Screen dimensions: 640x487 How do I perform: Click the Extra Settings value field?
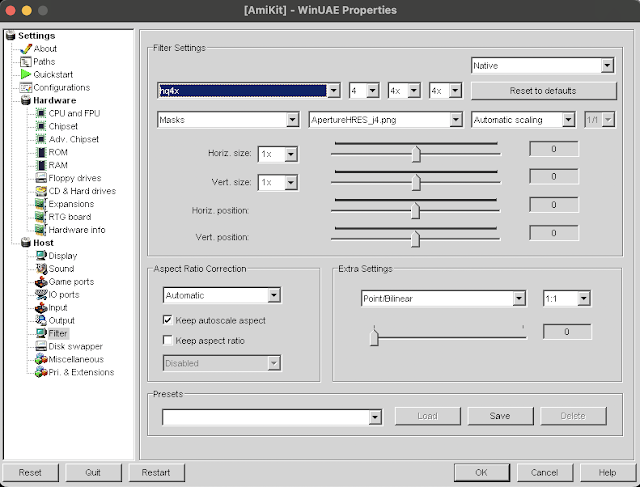pos(567,332)
